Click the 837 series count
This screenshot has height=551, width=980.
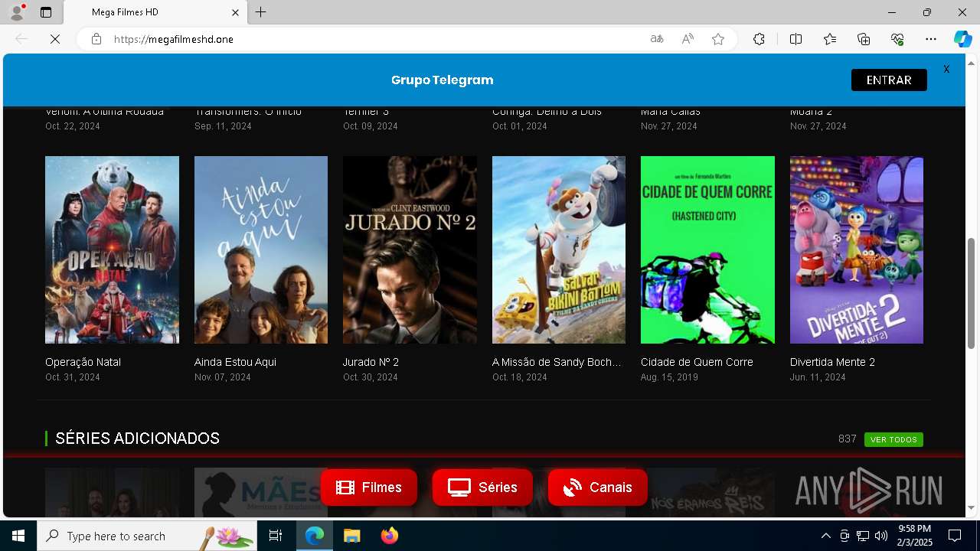tap(847, 439)
